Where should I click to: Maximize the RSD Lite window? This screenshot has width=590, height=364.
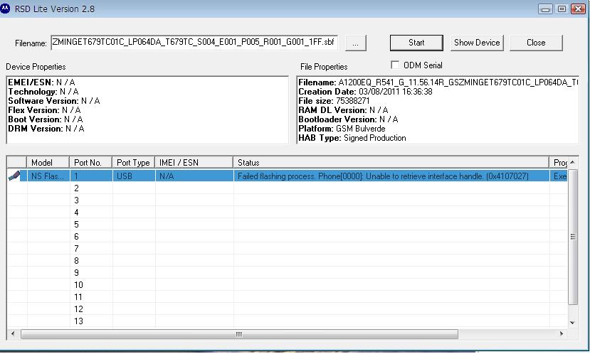[x=562, y=9]
